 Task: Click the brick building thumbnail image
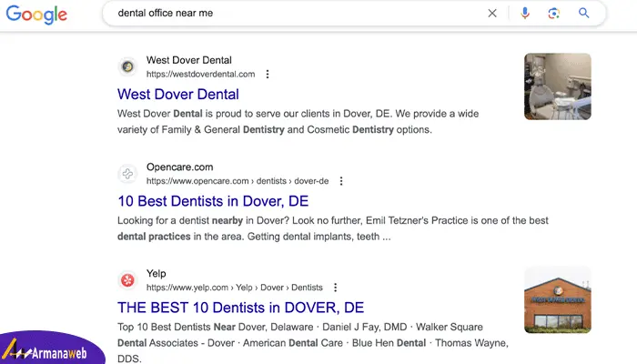point(557,299)
